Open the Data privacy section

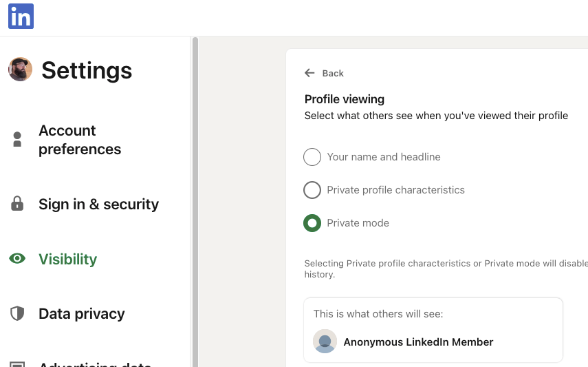(x=81, y=314)
